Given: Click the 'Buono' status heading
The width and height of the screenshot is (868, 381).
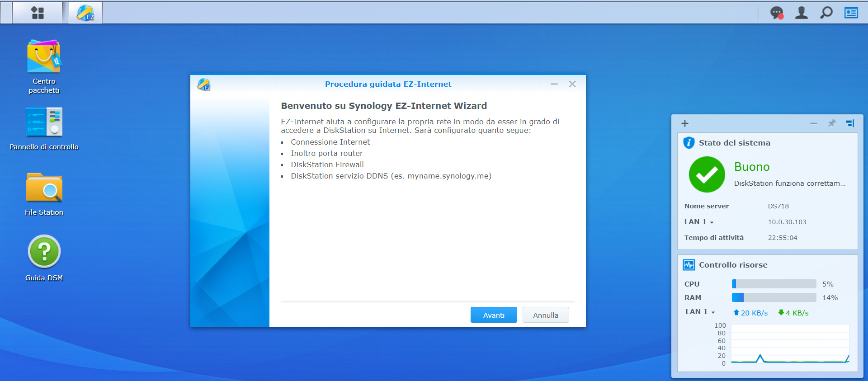Looking at the screenshot, I should 752,167.
